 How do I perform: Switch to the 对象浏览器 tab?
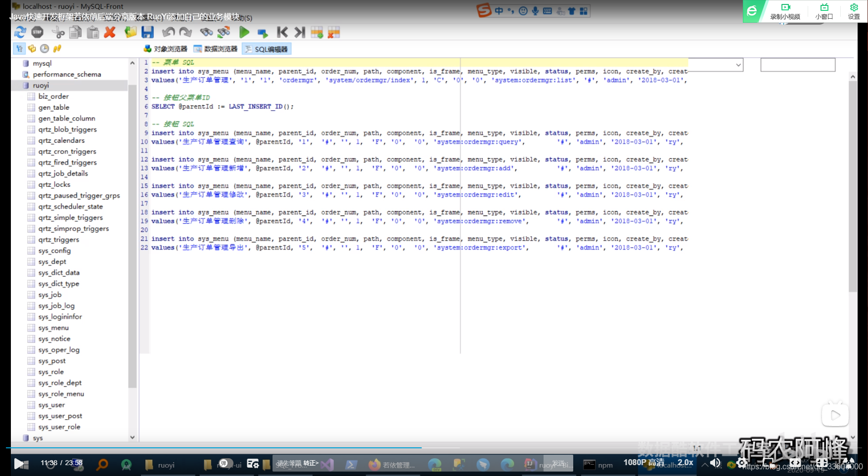tap(166, 49)
